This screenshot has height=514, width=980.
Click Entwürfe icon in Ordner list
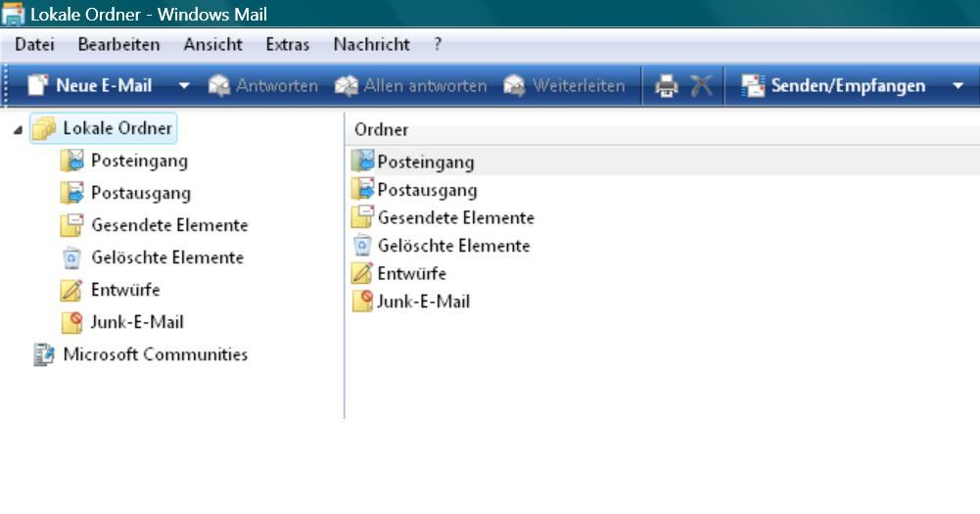(x=362, y=273)
